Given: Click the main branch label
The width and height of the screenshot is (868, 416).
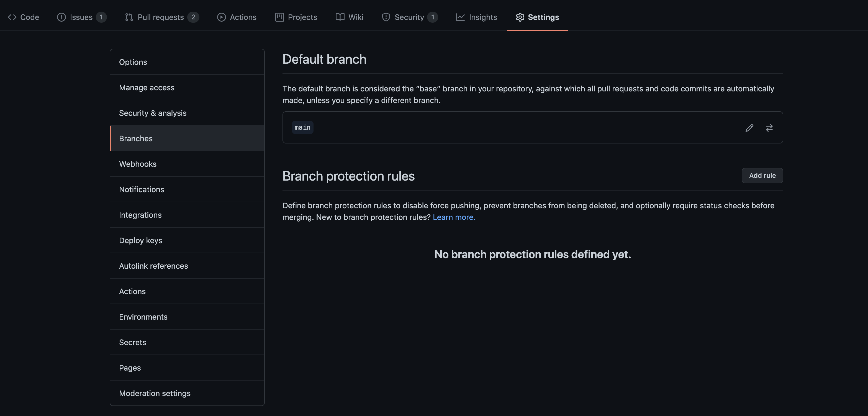Looking at the screenshot, I should click(x=302, y=127).
